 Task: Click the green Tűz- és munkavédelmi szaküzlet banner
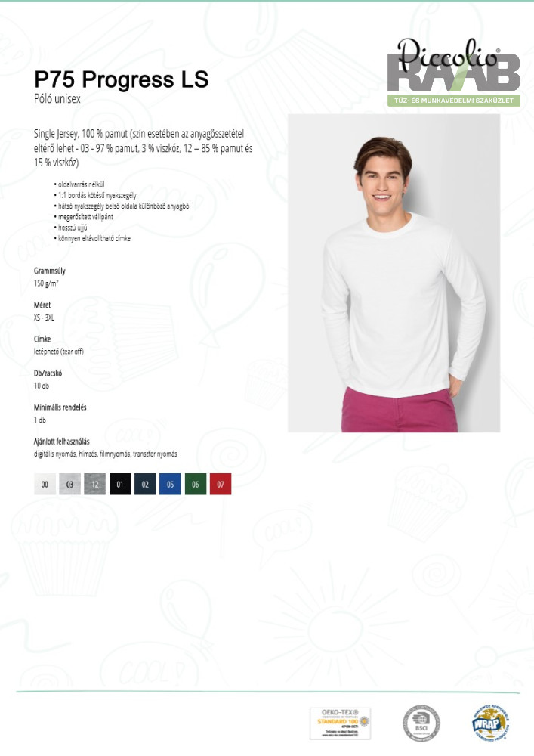tap(454, 101)
